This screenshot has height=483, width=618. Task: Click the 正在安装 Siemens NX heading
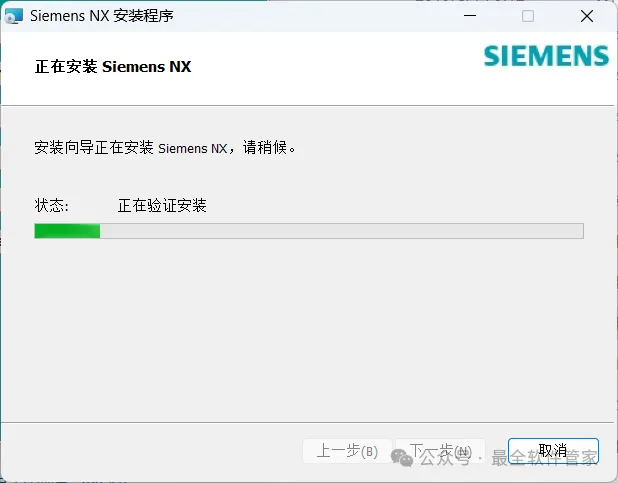point(113,67)
